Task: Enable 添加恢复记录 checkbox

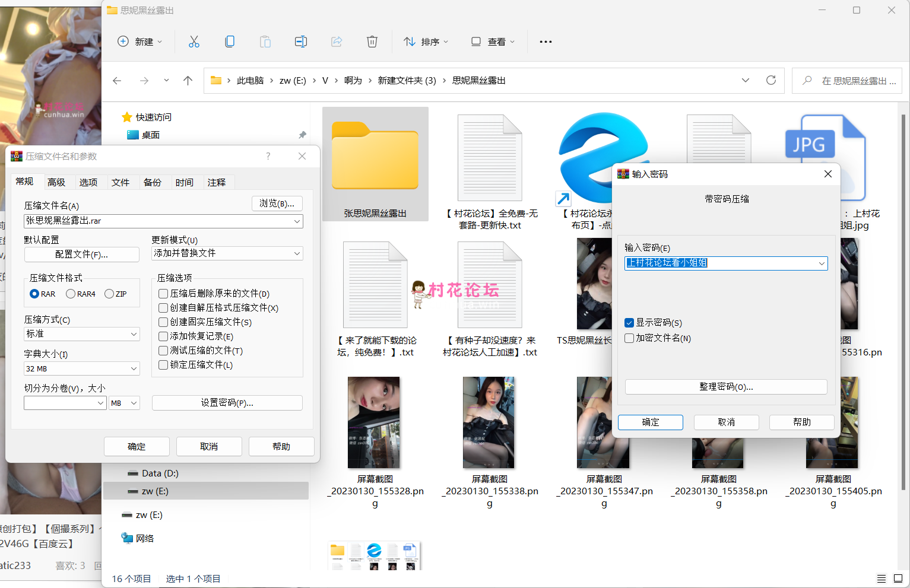Action: click(x=163, y=336)
